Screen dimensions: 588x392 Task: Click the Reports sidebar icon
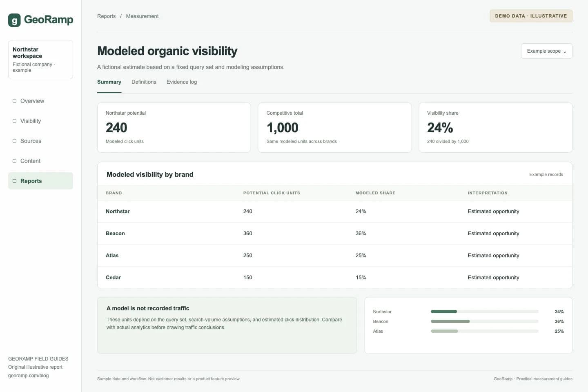[15, 181]
